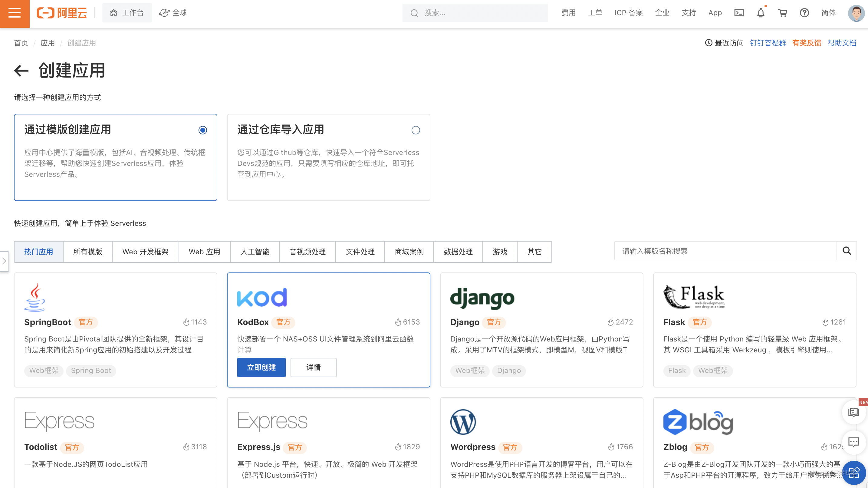Switch to the 商城案例 tab
This screenshot has height=488, width=868.
click(x=409, y=252)
